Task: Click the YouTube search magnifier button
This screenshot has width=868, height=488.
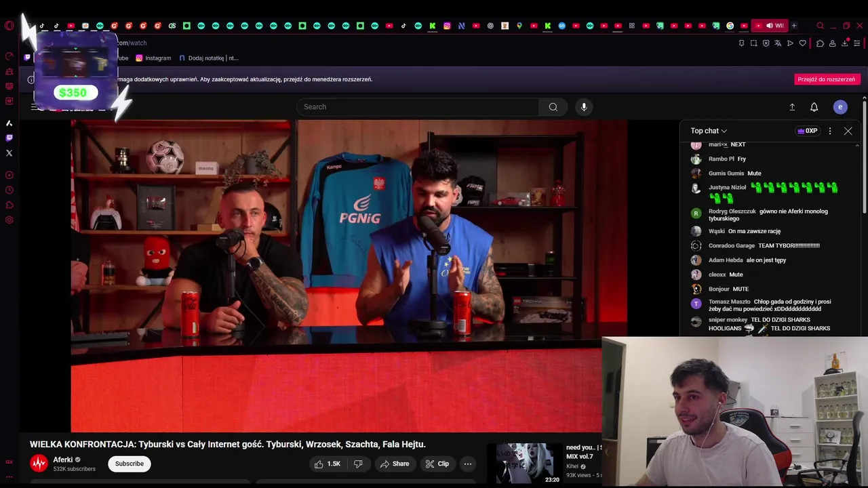Action: 553,106
